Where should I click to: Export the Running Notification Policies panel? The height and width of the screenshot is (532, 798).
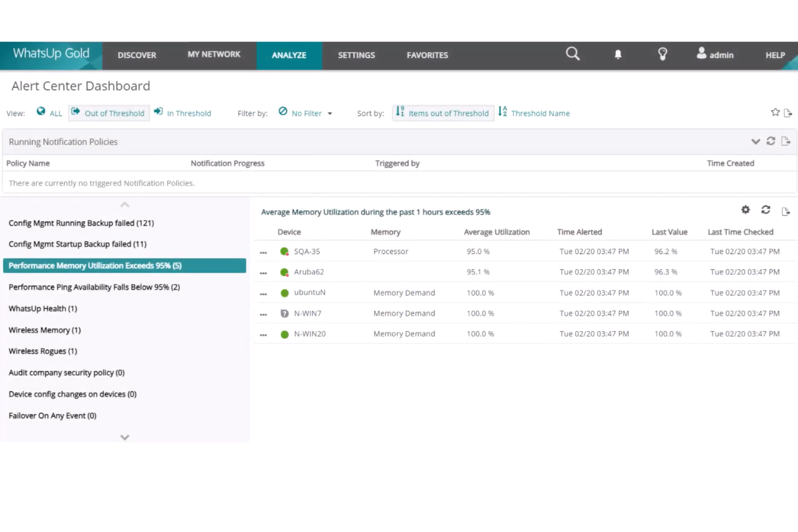coord(786,141)
